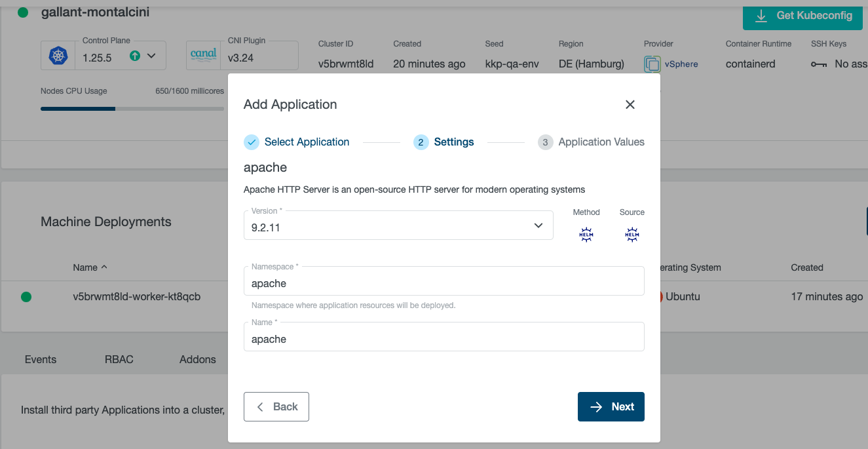Viewport: 868px width, 449px height.
Task: Switch to the RBAC tab
Action: pos(119,359)
